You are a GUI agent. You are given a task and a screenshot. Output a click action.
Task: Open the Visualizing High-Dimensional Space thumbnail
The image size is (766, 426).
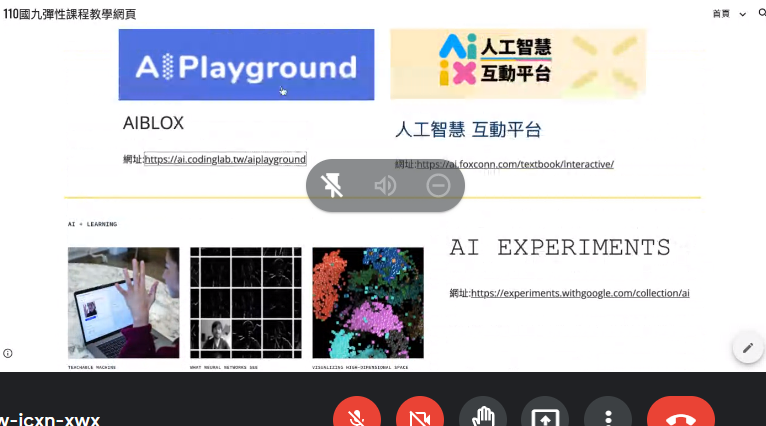(x=368, y=303)
